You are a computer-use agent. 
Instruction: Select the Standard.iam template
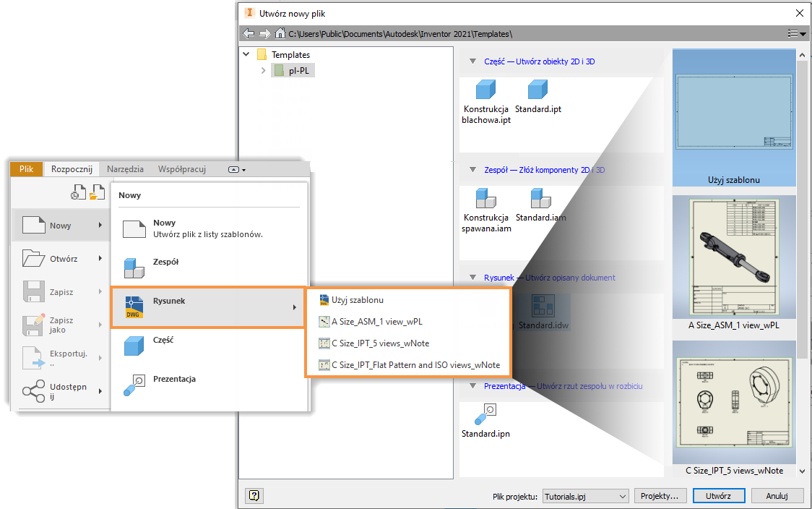tap(540, 205)
